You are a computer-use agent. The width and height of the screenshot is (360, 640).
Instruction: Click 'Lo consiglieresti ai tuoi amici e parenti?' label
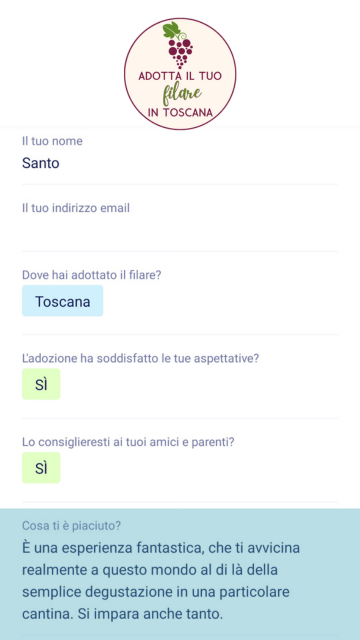pos(128,442)
